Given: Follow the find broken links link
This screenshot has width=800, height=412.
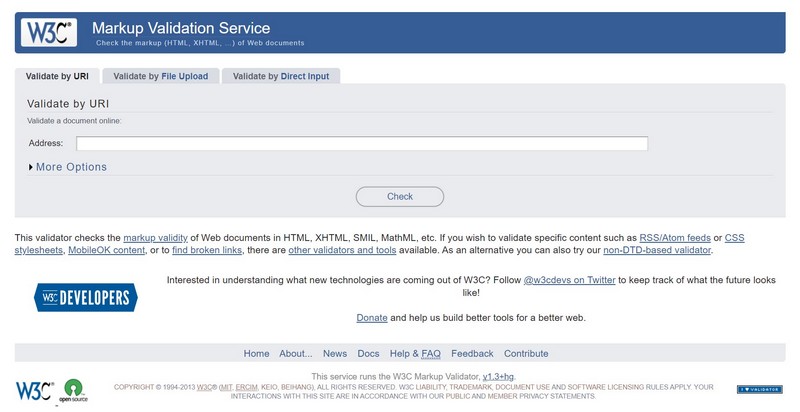Looking at the screenshot, I should point(207,250).
